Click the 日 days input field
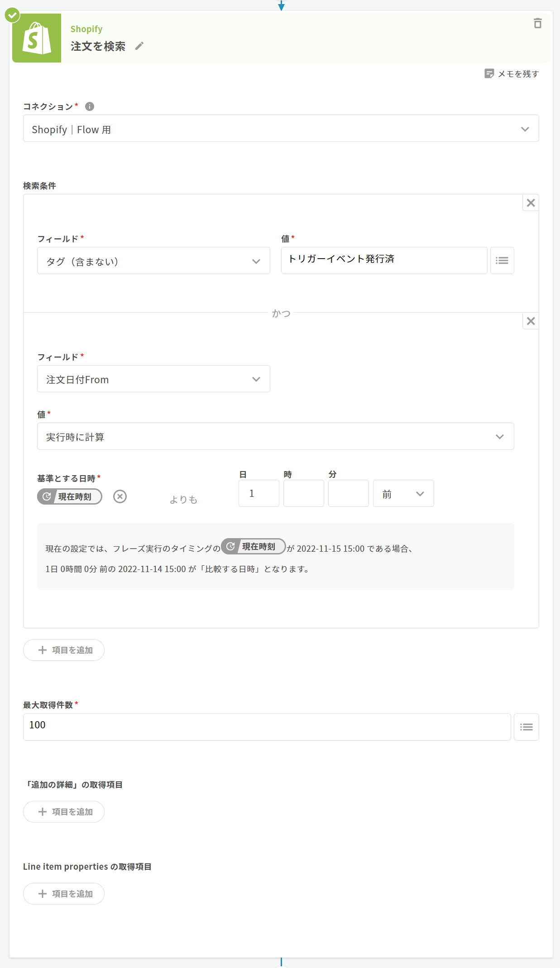560x968 pixels. pos(258,493)
